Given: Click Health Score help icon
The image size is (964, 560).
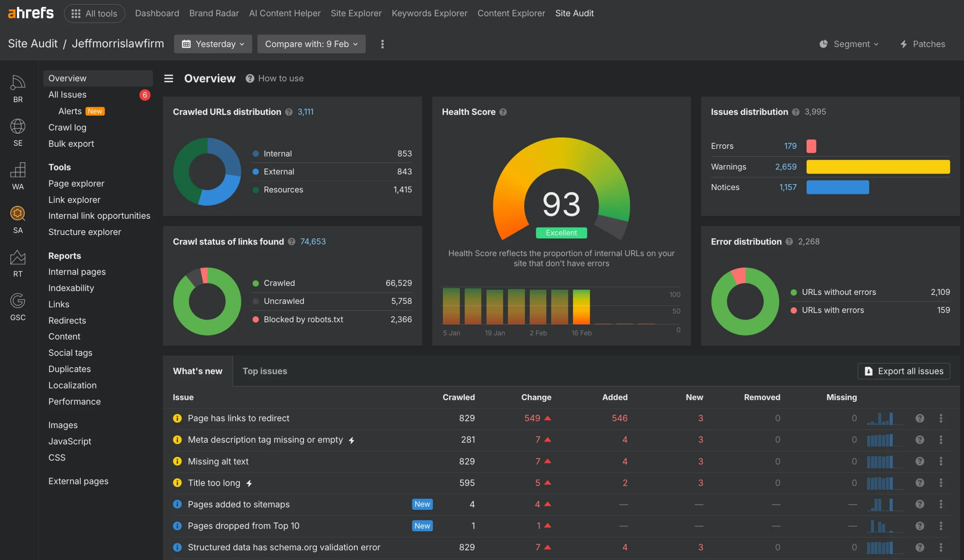Looking at the screenshot, I should pyautogui.click(x=503, y=112).
